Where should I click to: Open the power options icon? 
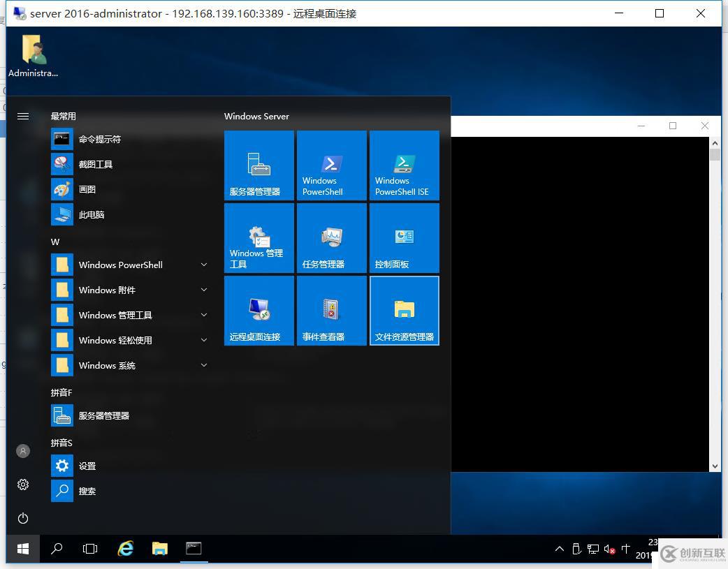pyautogui.click(x=23, y=518)
